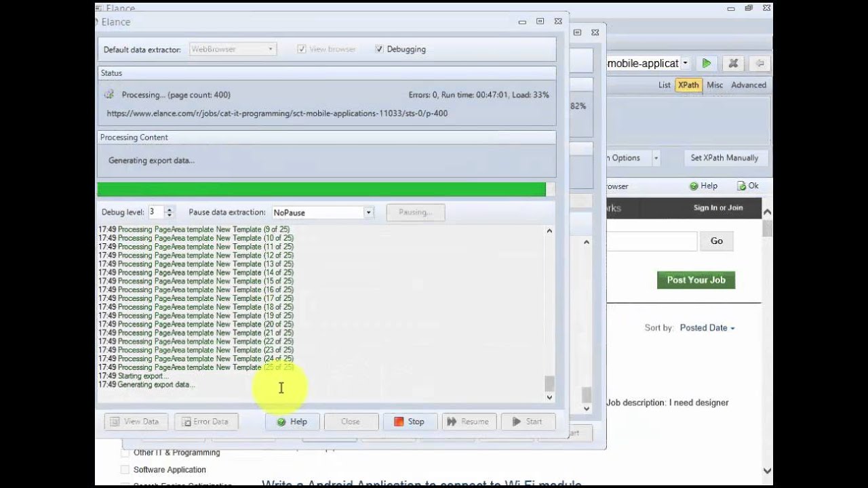This screenshot has width=868, height=488.
Task: Minimize the front Elance dialog
Action: (523, 22)
